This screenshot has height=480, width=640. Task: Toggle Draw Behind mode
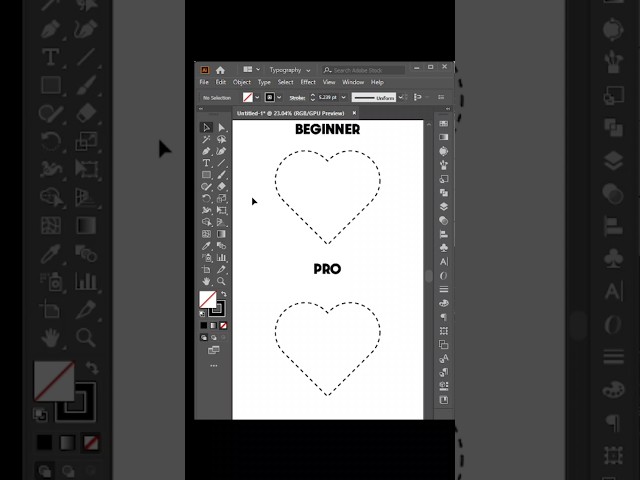pos(213,338)
